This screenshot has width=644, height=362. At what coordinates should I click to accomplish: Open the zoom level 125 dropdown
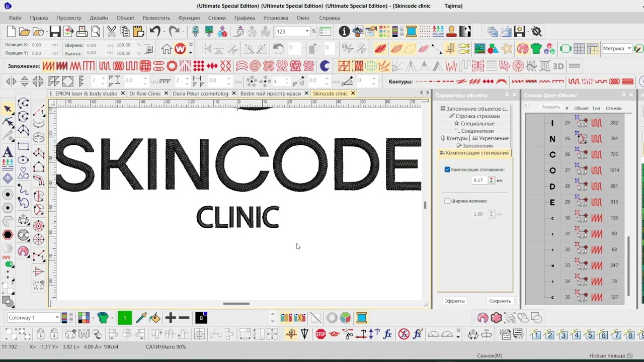(x=306, y=32)
